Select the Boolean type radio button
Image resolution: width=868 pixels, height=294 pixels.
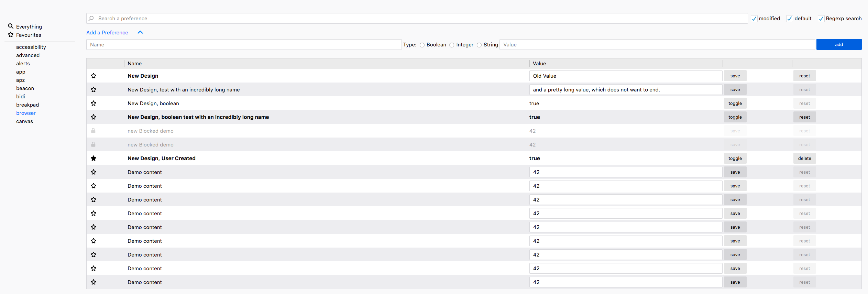(x=422, y=45)
